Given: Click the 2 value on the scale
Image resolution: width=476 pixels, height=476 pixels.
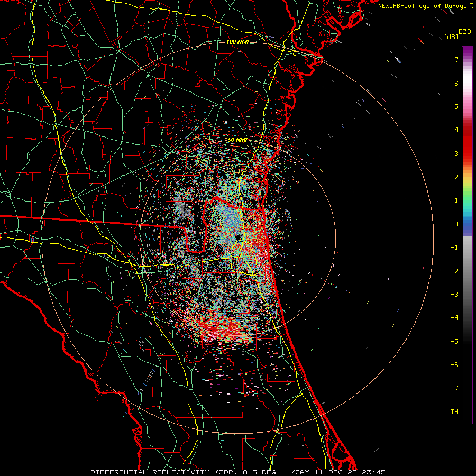Looking at the screenshot, I should point(456,177).
